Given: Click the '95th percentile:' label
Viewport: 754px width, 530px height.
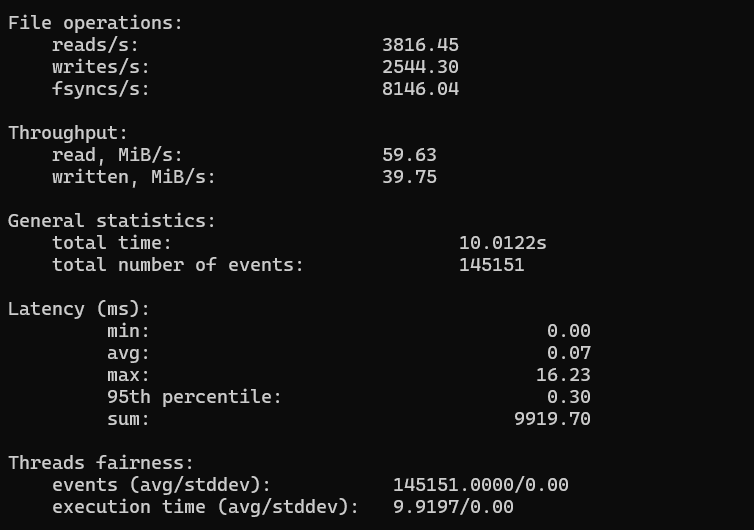Looking at the screenshot, I should click(194, 397).
